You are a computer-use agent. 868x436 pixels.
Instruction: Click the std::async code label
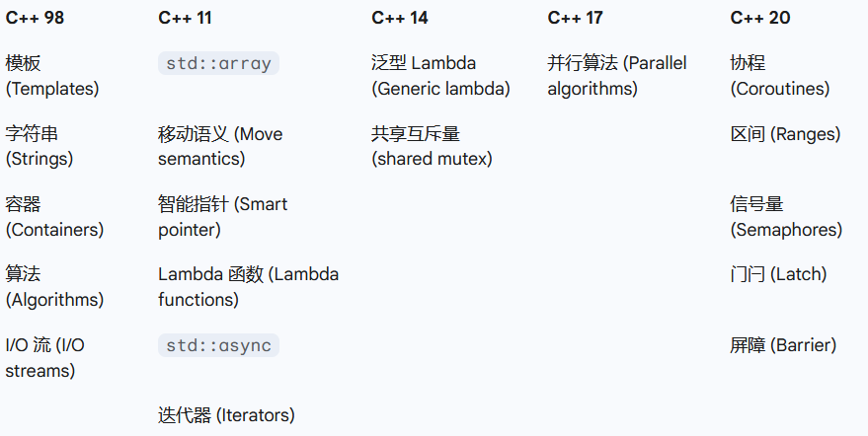(x=218, y=346)
